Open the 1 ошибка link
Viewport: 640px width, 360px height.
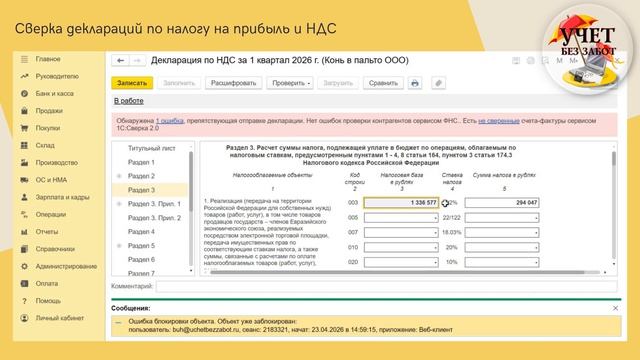coord(170,121)
